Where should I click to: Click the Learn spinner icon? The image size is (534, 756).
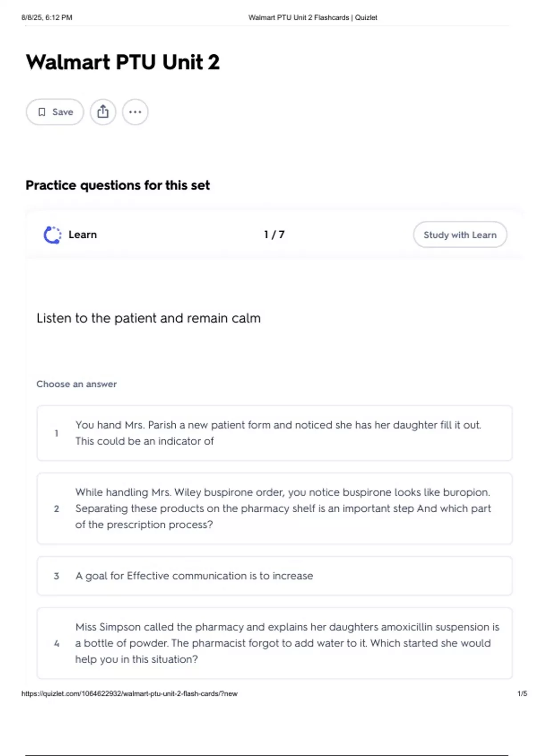[x=53, y=235]
